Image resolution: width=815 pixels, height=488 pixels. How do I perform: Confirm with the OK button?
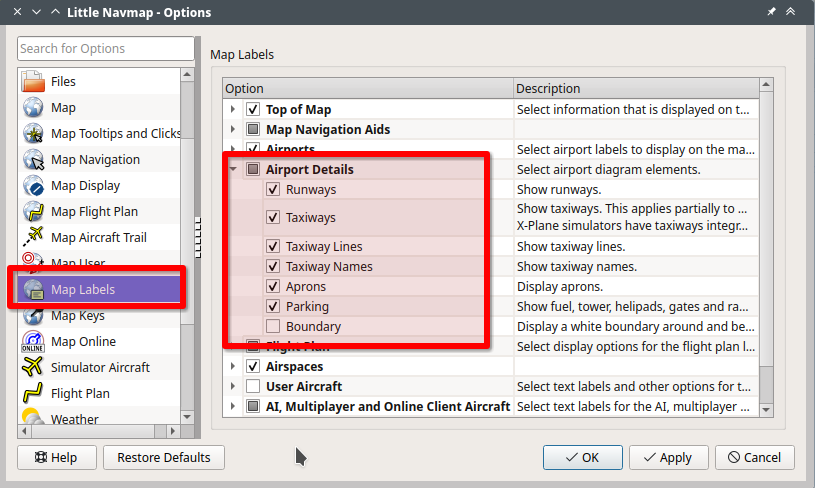click(583, 457)
